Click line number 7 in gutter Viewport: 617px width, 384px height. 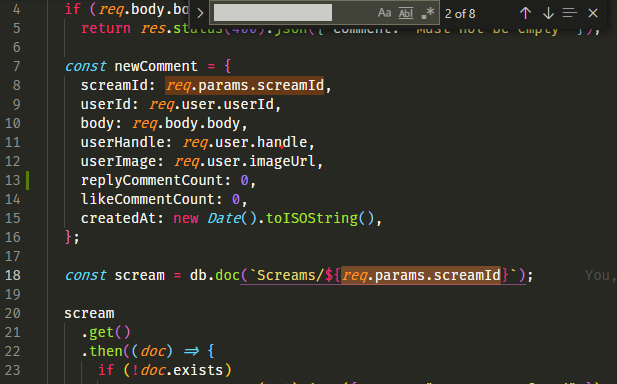click(x=17, y=66)
